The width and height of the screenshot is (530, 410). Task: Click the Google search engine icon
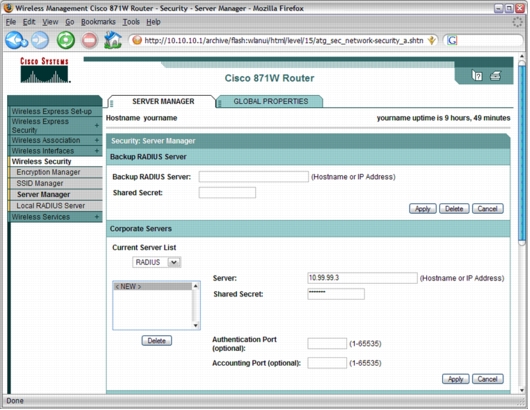click(452, 41)
